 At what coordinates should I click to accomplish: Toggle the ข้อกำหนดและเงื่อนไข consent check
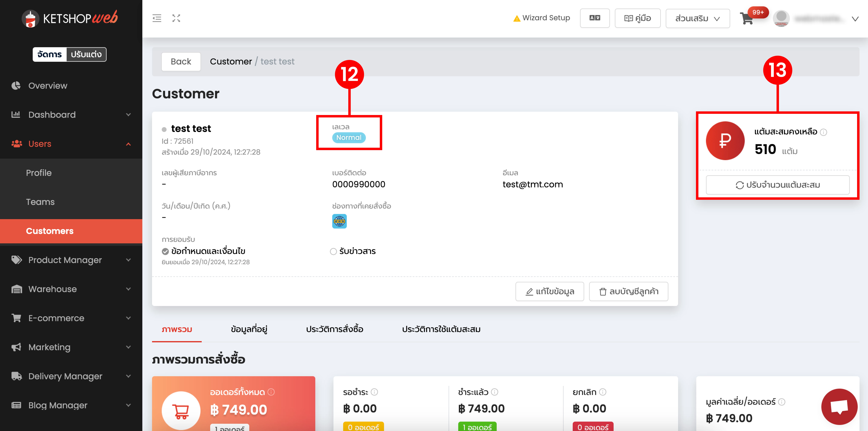point(165,252)
